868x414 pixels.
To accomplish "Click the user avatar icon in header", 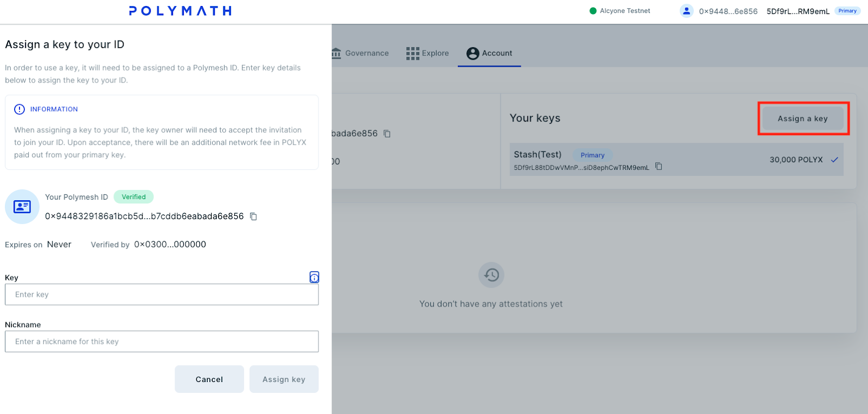I will [687, 11].
